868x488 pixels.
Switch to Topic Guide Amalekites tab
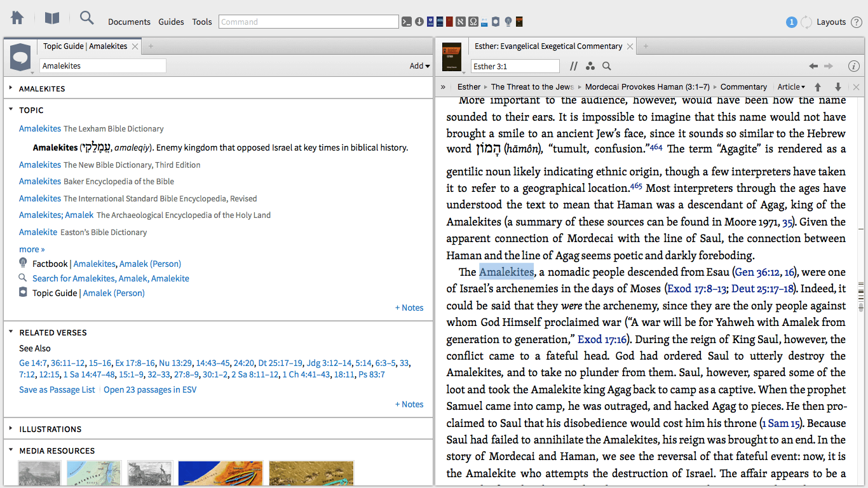[85, 46]
